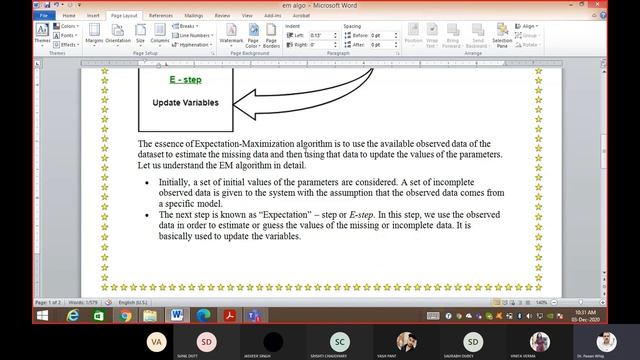
Task: Open Internet Explorer from the taskbar
Action: click(73, 316)
